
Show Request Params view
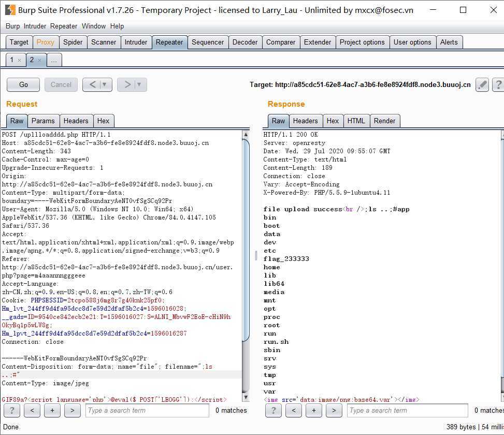(x=43, y=121)
